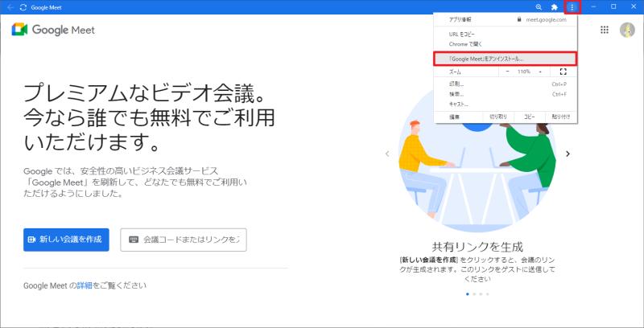644x328 pixels.
Task: Enter fullscreen from the zoom row
Action: [563, 72]
